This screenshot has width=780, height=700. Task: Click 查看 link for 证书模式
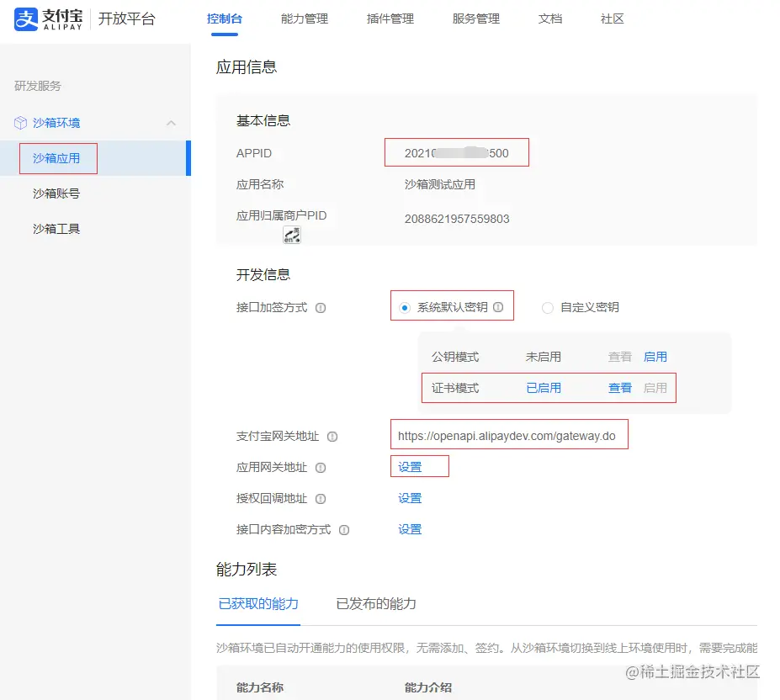tap(620, 388)
